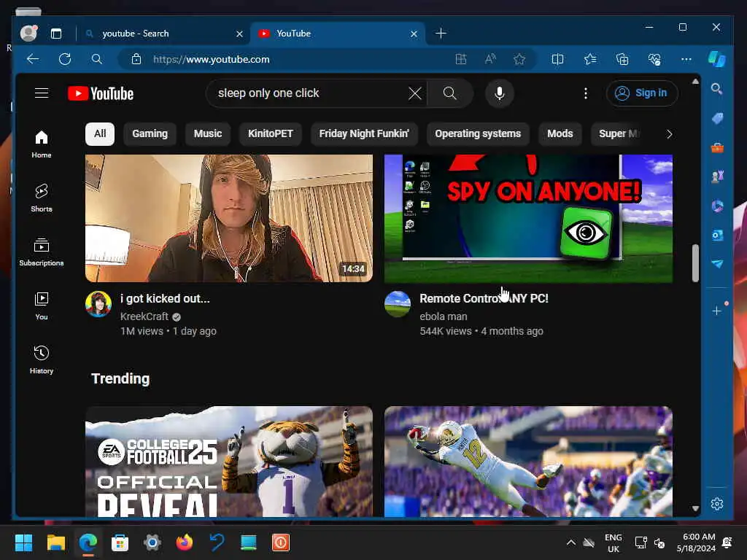Close the YouTube tab

tap(414, 34)
